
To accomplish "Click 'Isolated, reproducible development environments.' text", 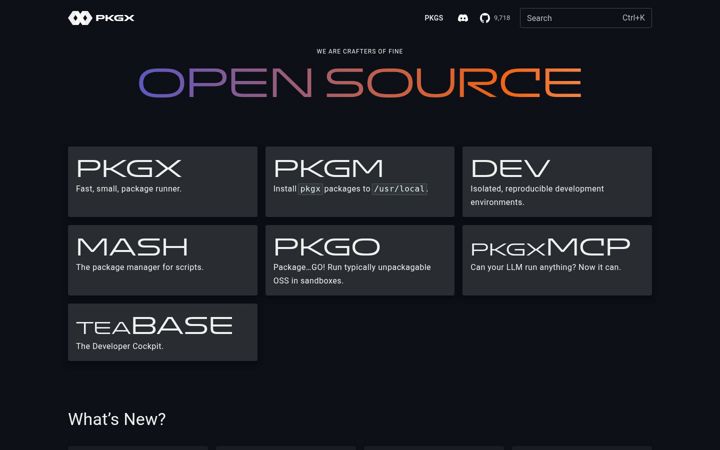I will coord(537,195).
